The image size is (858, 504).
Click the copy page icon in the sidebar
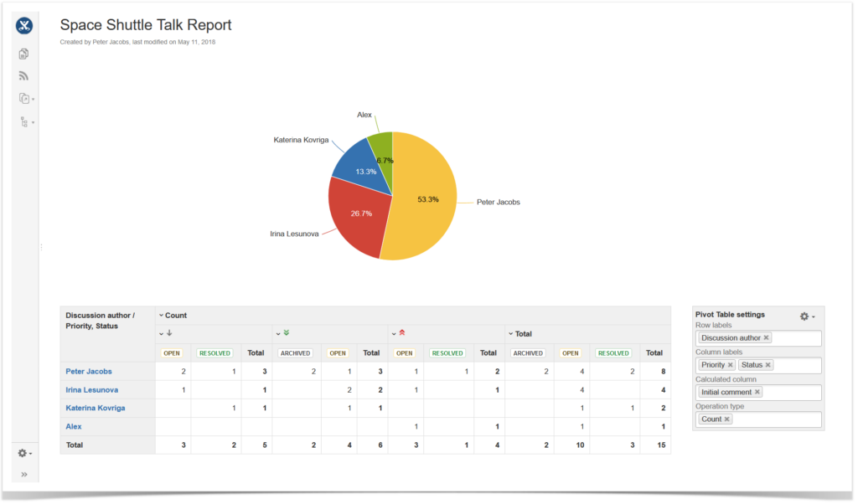23,98
